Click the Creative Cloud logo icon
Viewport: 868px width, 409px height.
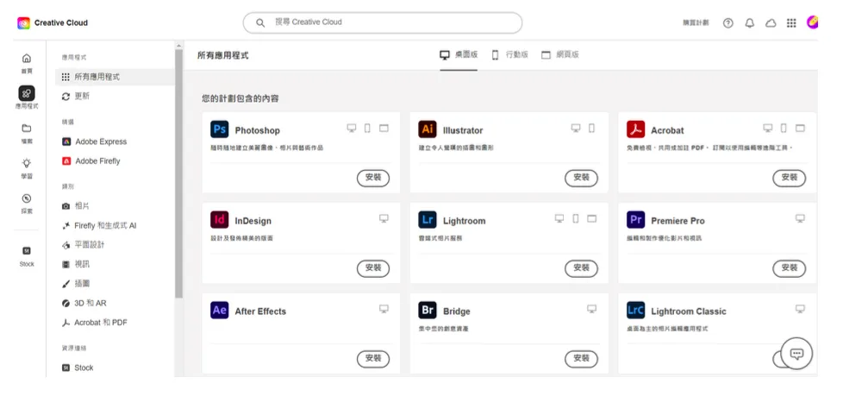pyautogui.click(x=23, y=22)
